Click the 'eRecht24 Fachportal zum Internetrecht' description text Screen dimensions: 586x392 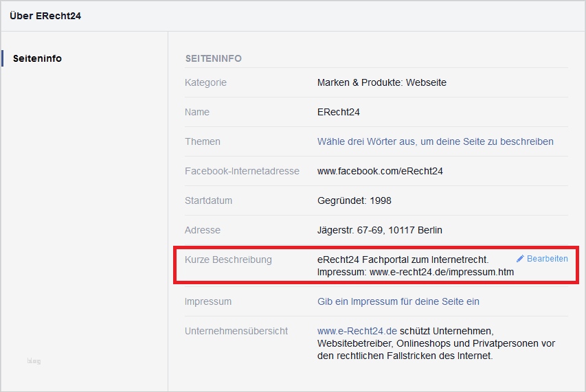pyautogui.click(x=403, y=260)
